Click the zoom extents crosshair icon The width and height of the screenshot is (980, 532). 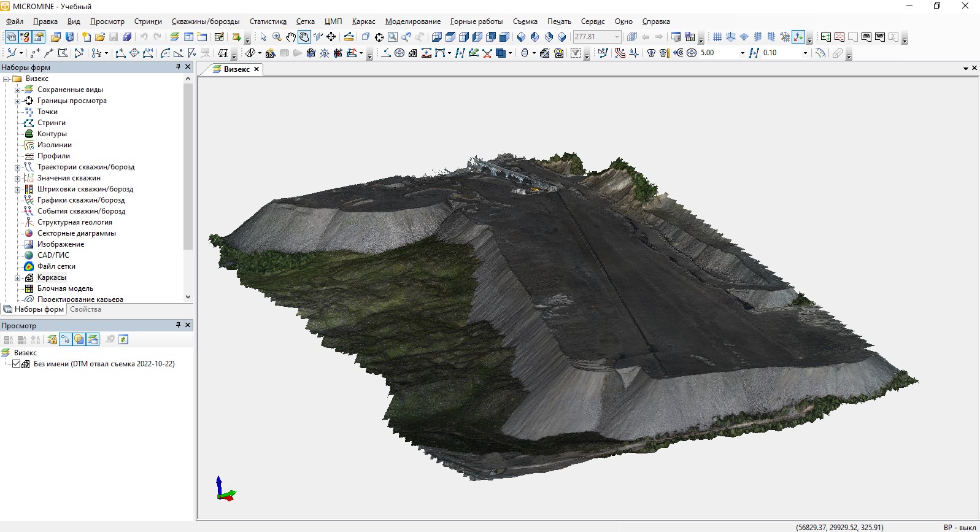coord(379,37)
